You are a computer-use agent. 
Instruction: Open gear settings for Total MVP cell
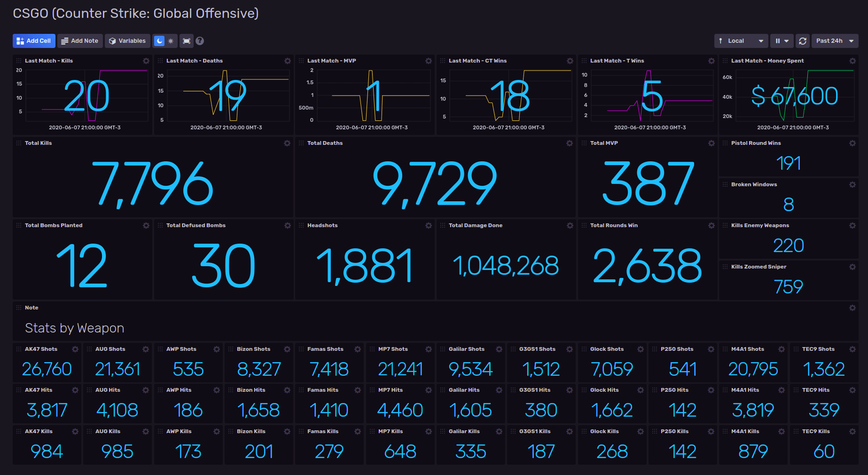tap(712, 143)
